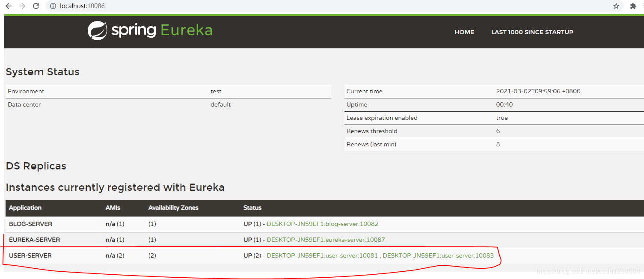Select the renews threshold value 6

[498, 131]
